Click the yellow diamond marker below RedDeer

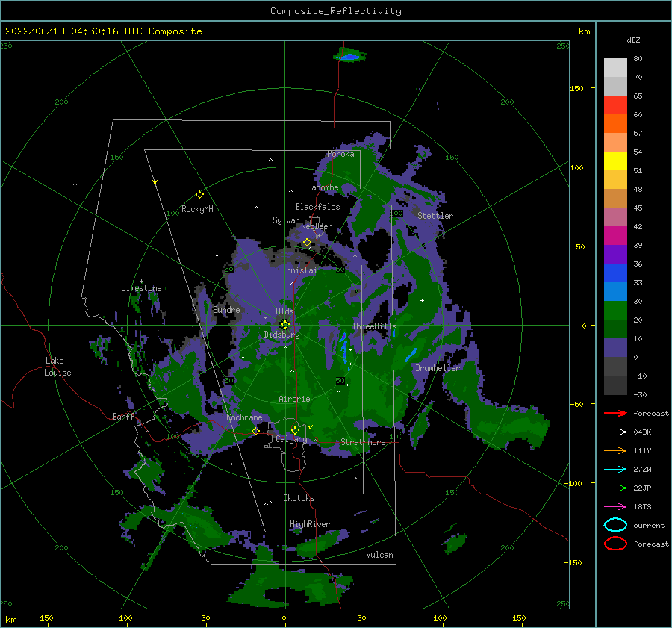(x=307, y=243)
